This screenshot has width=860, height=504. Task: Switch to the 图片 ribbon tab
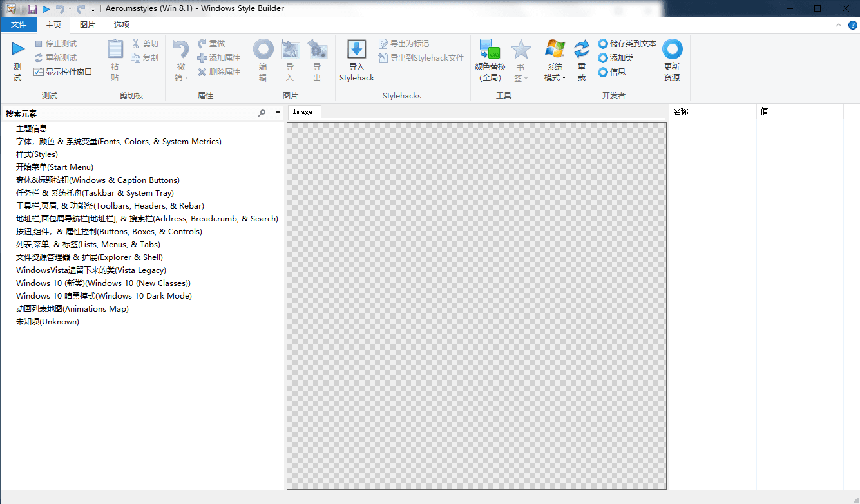point(88,24)
